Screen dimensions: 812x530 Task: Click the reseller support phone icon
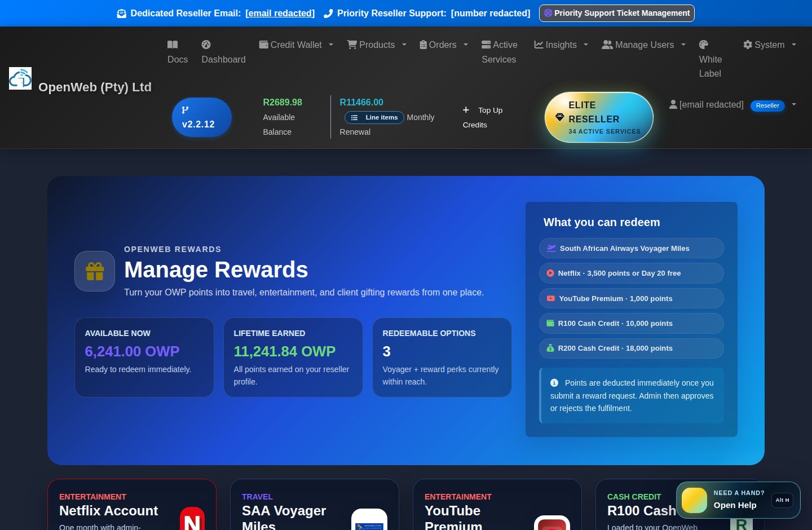[328, 14]
